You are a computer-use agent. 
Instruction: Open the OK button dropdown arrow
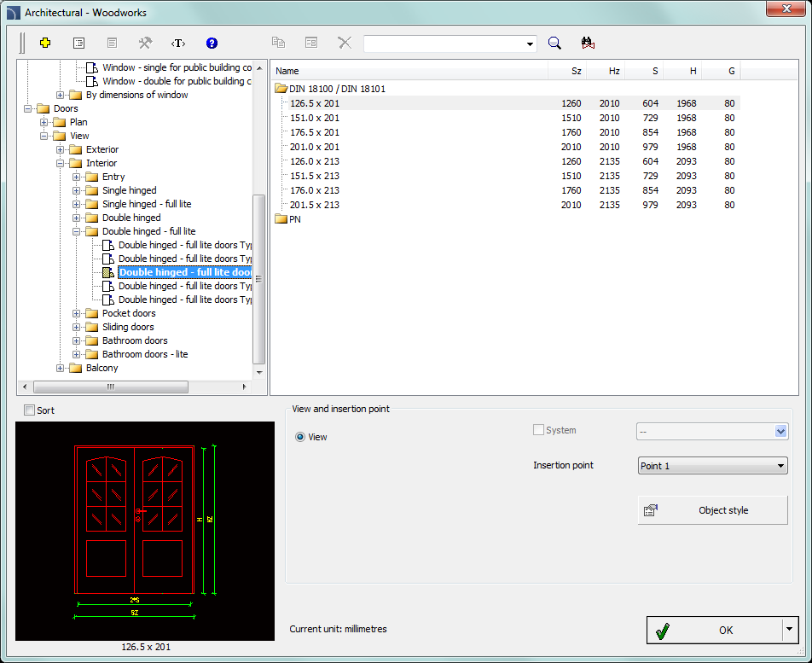(x=789, y=630)
